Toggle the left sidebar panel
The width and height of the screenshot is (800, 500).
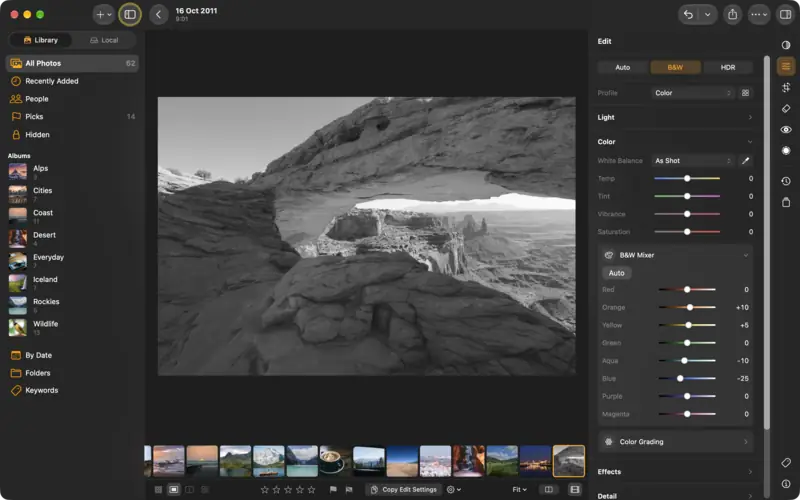(x=130, y=14)
